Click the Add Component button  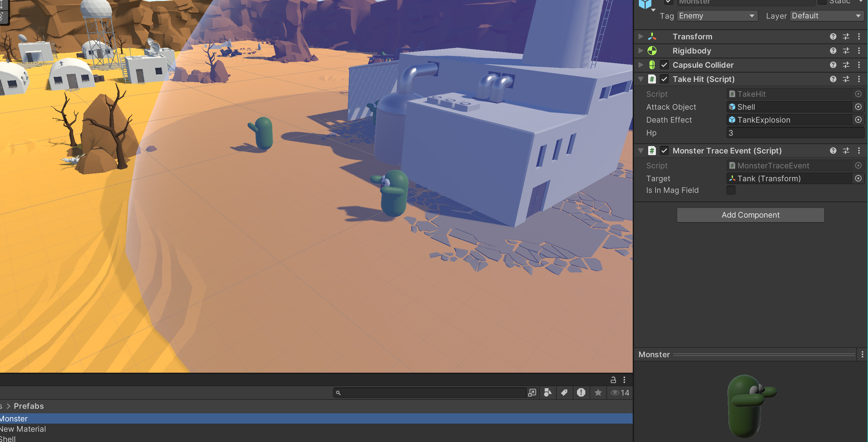click(x=750, y=215)
